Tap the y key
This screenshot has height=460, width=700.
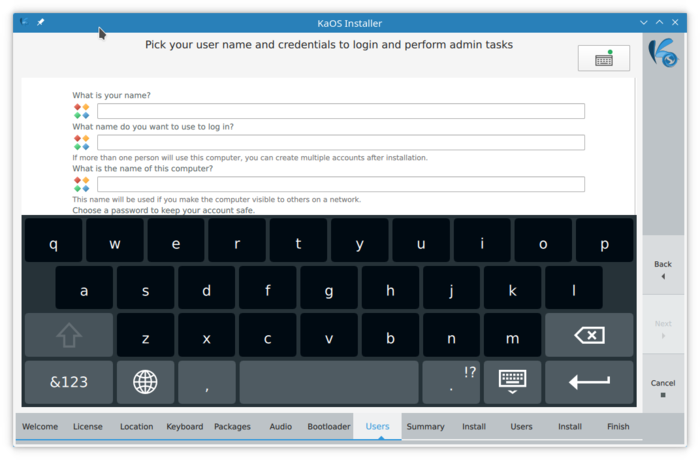tap(359, 241)
